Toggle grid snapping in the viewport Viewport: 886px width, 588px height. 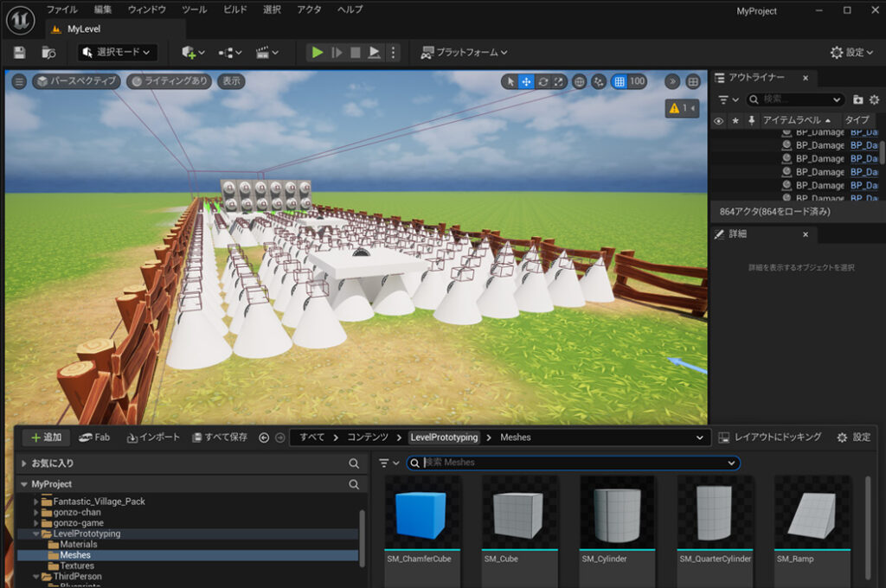pyautogui.click(x=619, y=82)
